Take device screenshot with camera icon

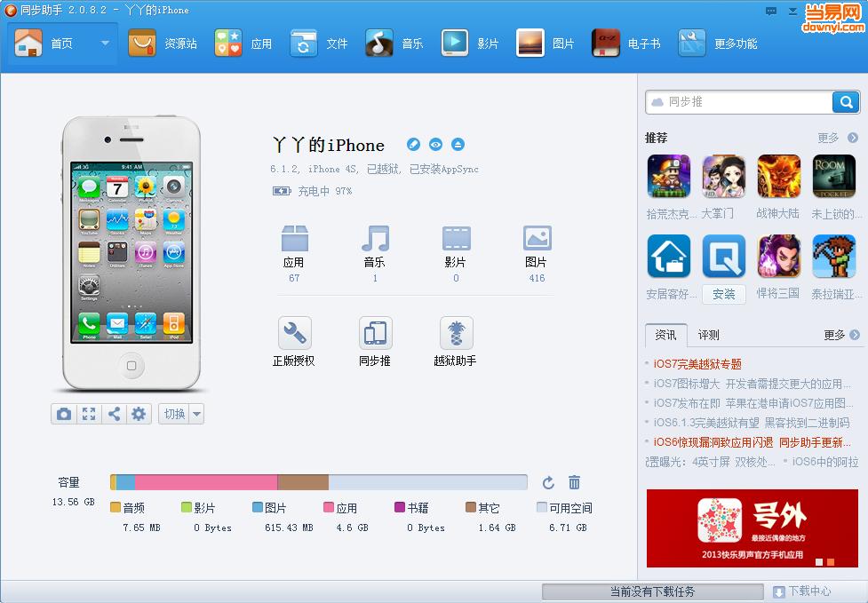(x=64, y=414)
